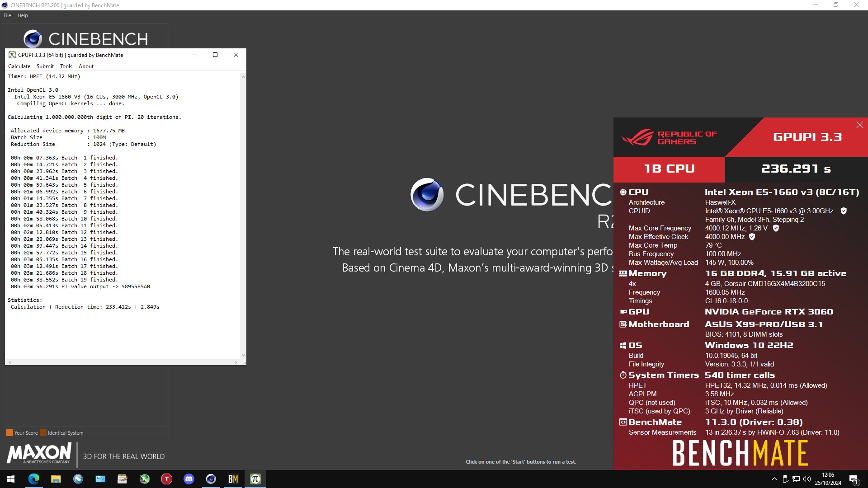This screenshot has height=488, width=868.
Task: Click the safely remove USB tray icon
Action: (x=785, y=479)
